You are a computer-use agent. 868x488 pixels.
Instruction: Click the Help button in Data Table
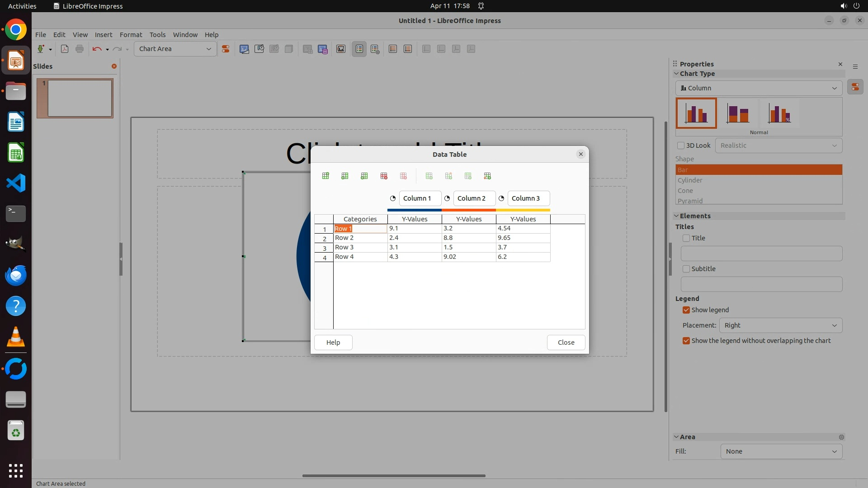click(x=333, y=343)
